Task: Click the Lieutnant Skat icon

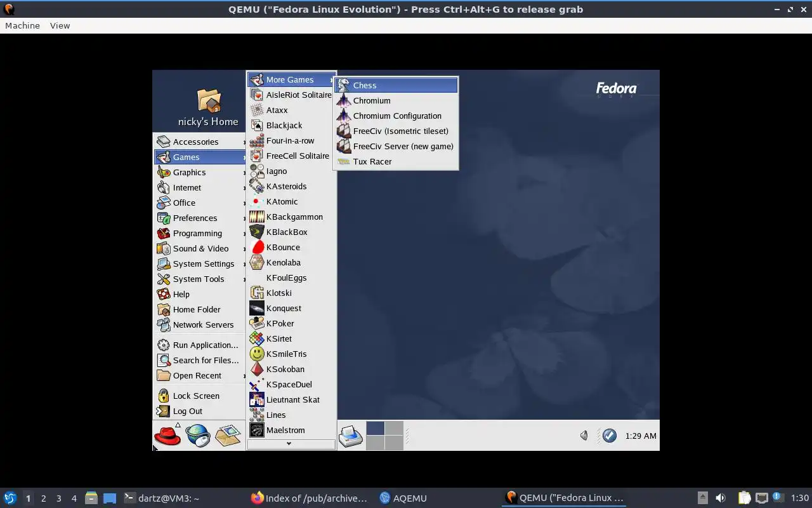Action: [257, 399]
